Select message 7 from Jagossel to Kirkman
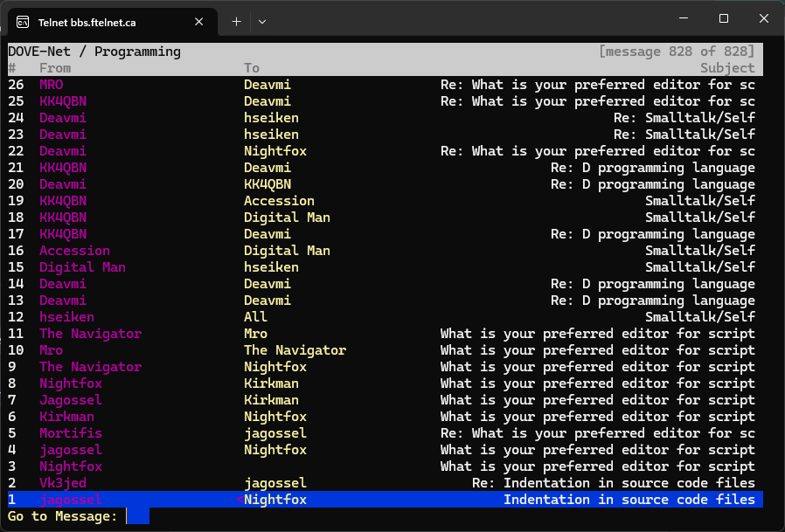785x532 pixels. (385, 400)
